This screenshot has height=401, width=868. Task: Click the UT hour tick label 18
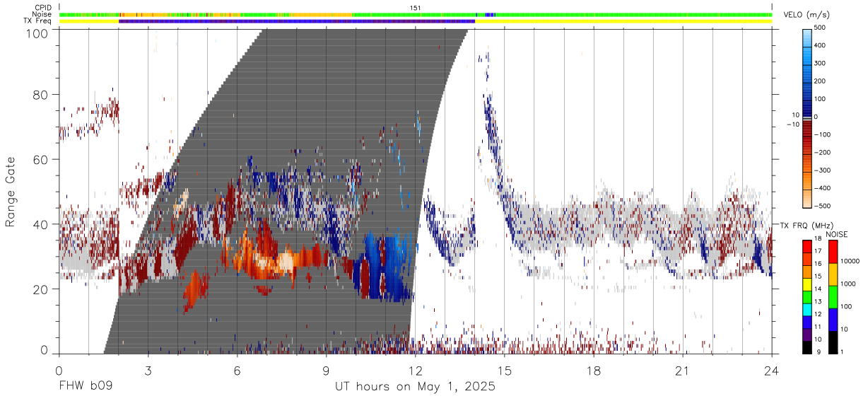click(x=593, y=371)
